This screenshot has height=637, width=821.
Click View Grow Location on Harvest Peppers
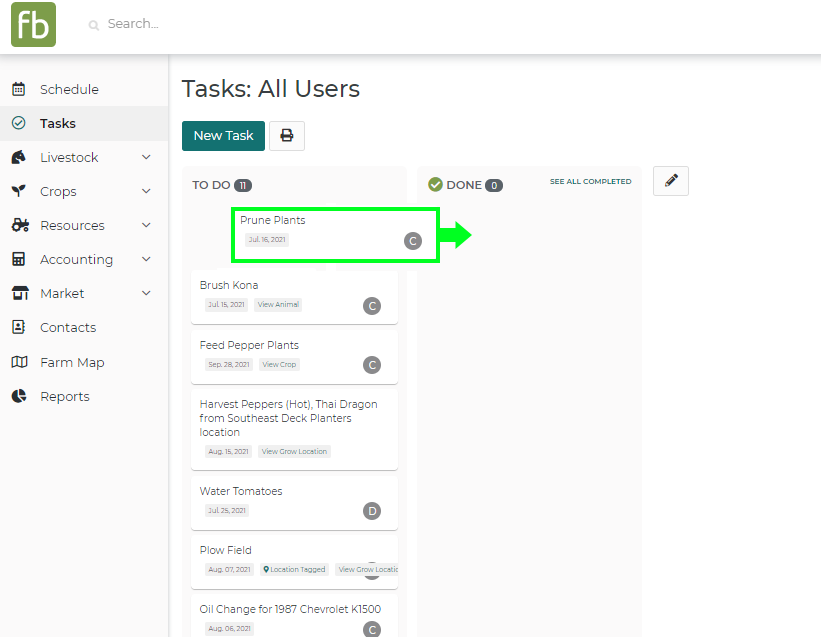[x=294, y=452]
